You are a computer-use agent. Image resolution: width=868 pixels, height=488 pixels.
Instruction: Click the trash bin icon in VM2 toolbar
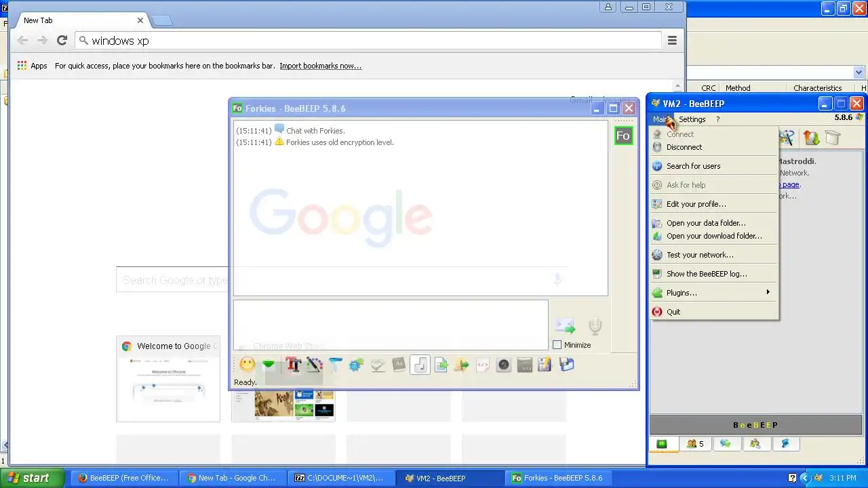(833, 138)
